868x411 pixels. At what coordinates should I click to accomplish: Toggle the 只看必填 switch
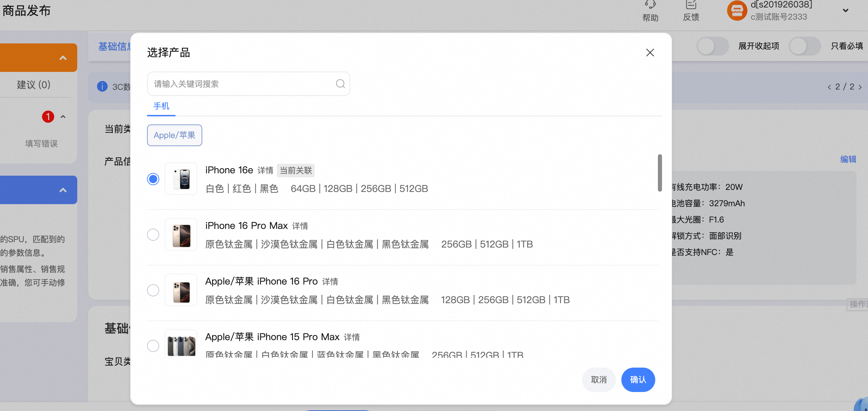pyautogui.click(x=805, y=46)
